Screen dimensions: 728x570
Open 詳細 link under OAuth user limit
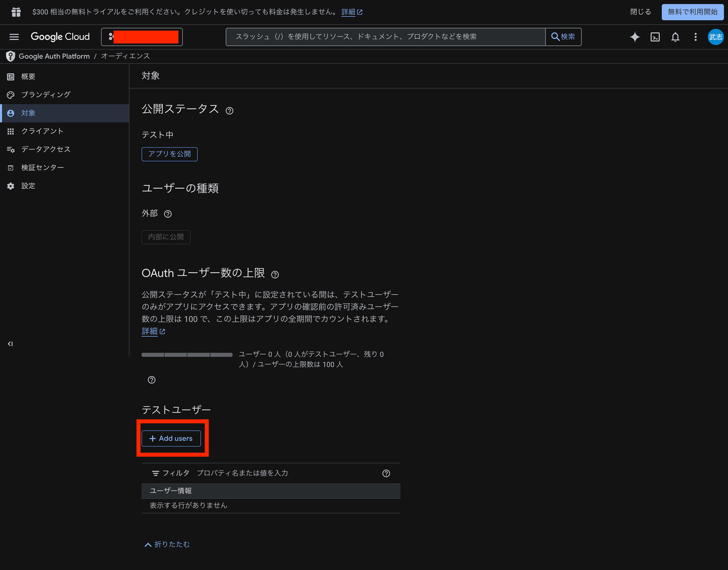[153, 331]
